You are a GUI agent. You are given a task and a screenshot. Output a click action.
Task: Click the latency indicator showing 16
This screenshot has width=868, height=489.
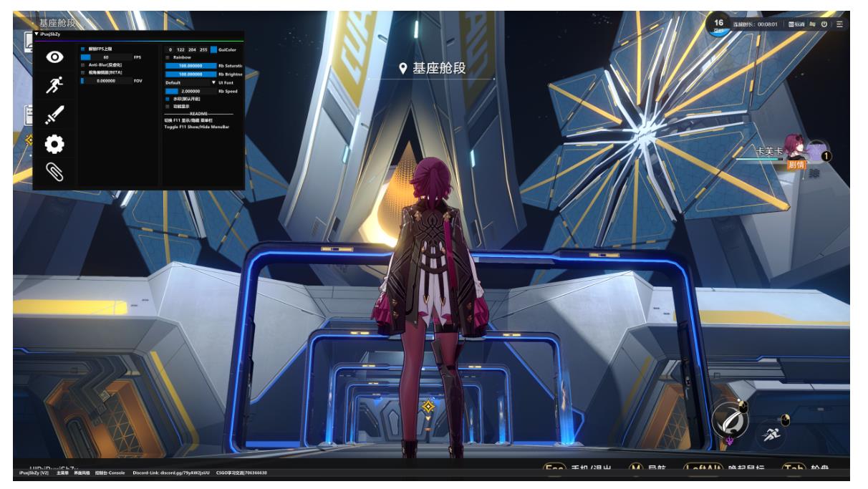point(719,25)
